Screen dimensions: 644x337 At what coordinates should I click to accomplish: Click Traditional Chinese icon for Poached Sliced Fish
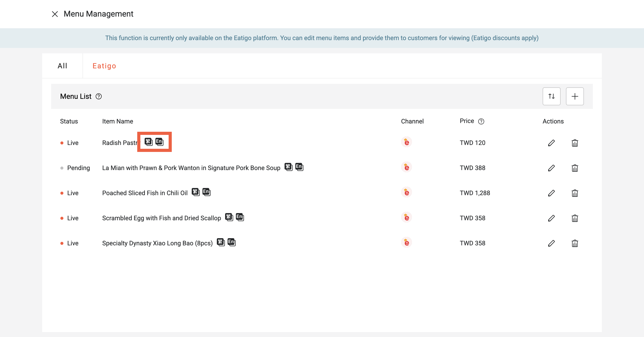tap(196, 192)
